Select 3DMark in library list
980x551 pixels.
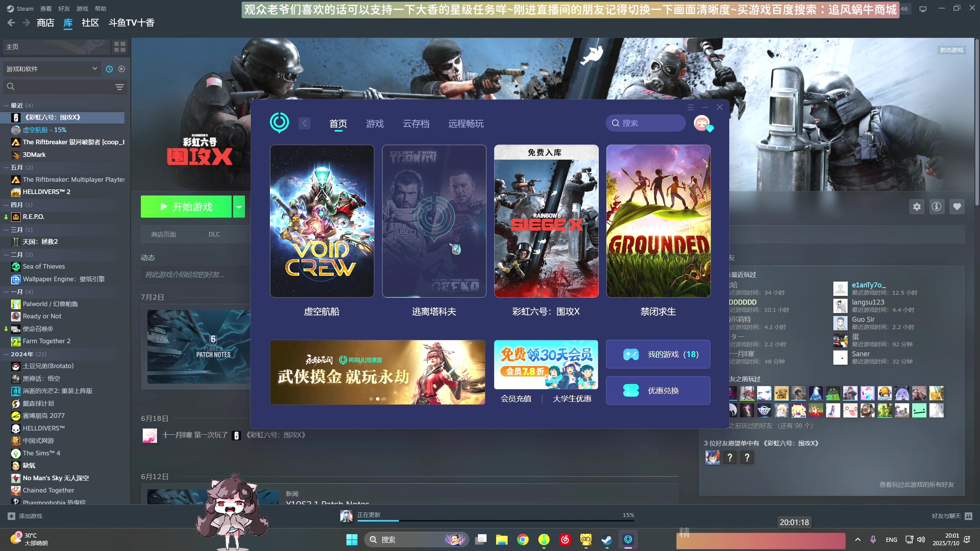tap(34, 155)
